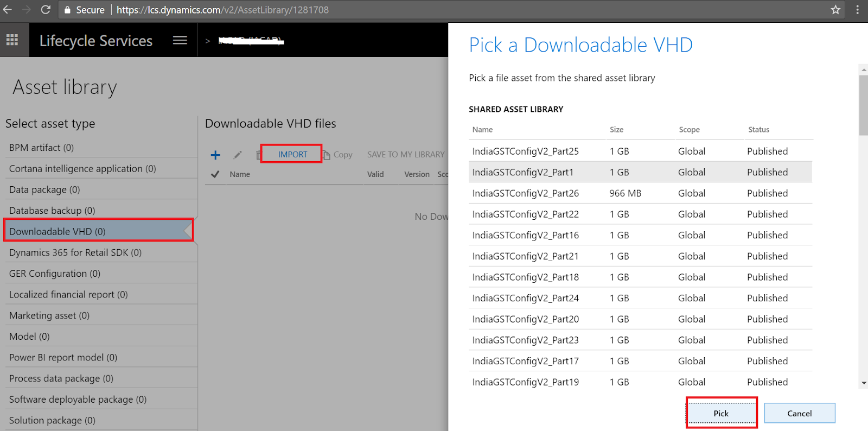Select Downloadable VHD asset type
The width and height of the screenshot is (868, 431).
[99, 231]
